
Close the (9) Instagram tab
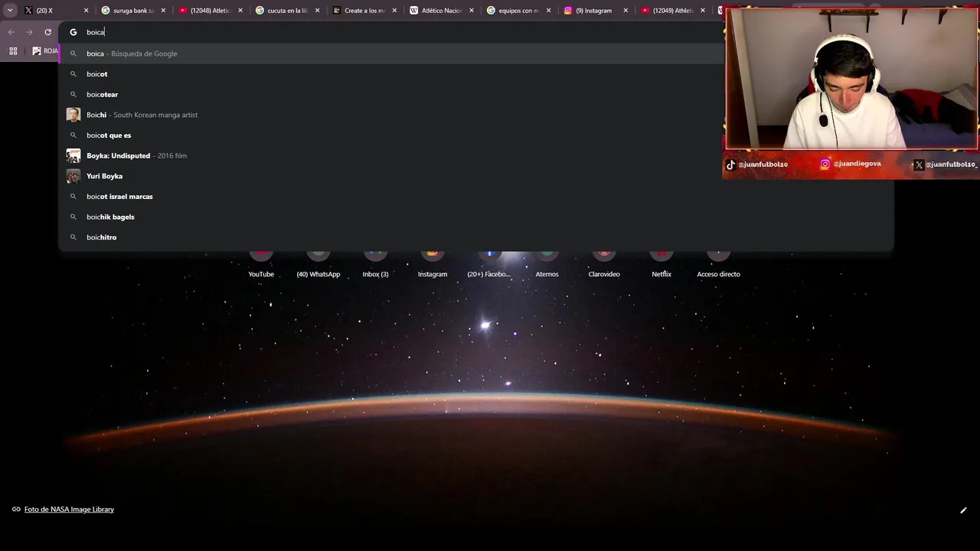click(x=626, y=11)
